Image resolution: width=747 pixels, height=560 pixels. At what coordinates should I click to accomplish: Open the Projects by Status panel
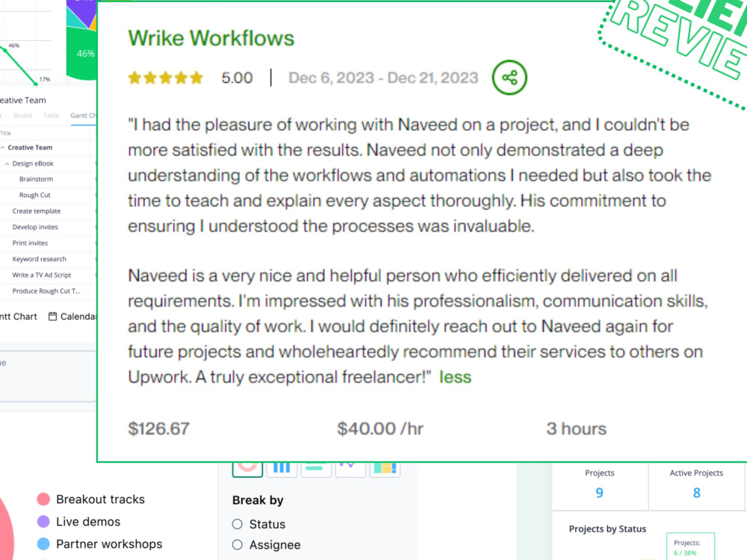click(x=607, y=529)
